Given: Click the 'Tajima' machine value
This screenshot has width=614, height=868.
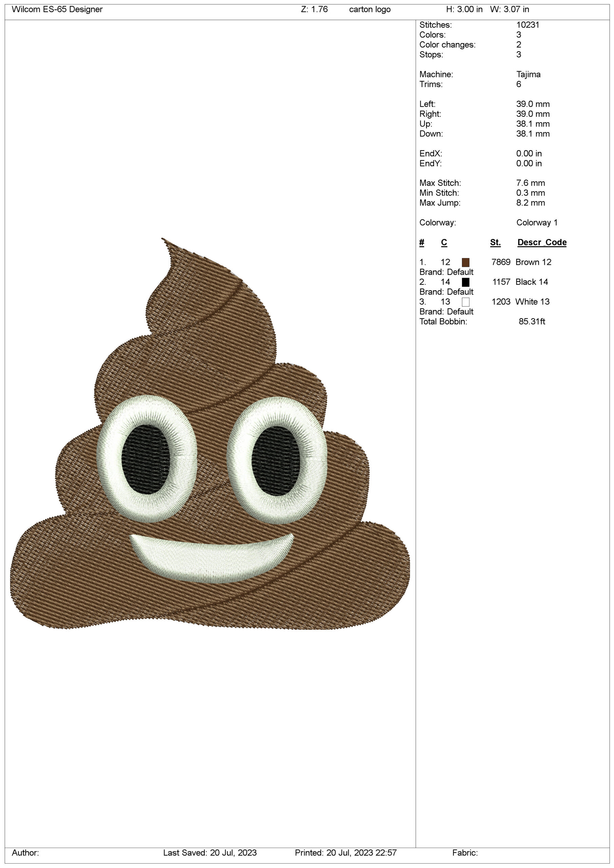Looking at the screenshot, I should pos(528,75).
